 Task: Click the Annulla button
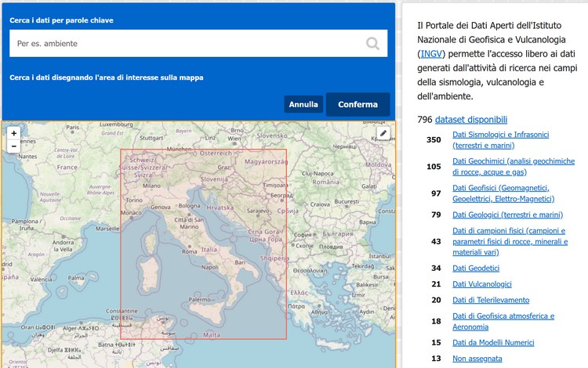pos(303,104)
